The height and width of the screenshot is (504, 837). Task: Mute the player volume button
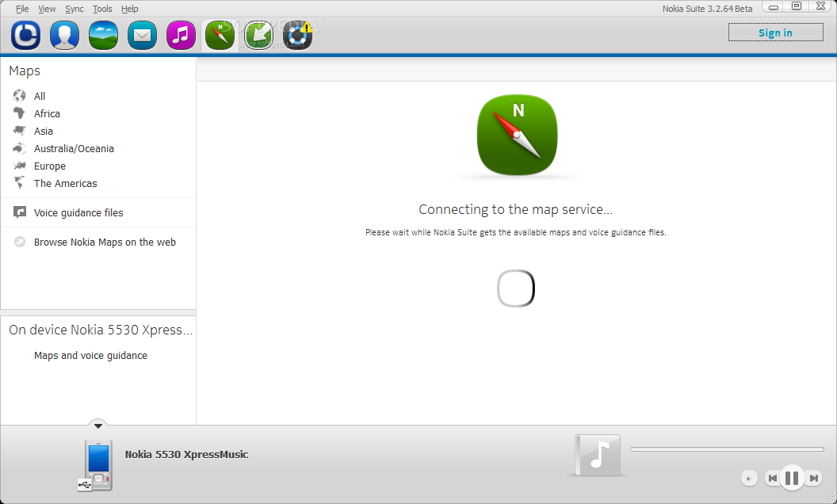[x=749, y=479]
